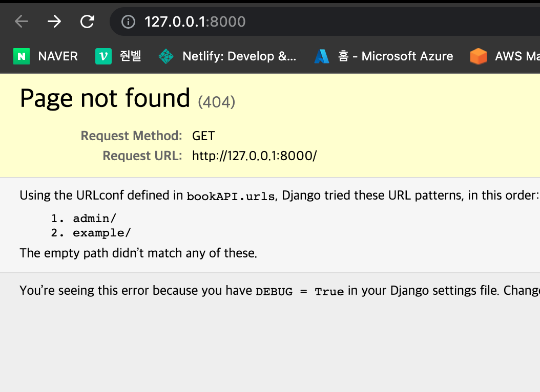Click the Microsoft Azure bookmark icon
Screen dimensions: 540x392
(x=322, y=56)
